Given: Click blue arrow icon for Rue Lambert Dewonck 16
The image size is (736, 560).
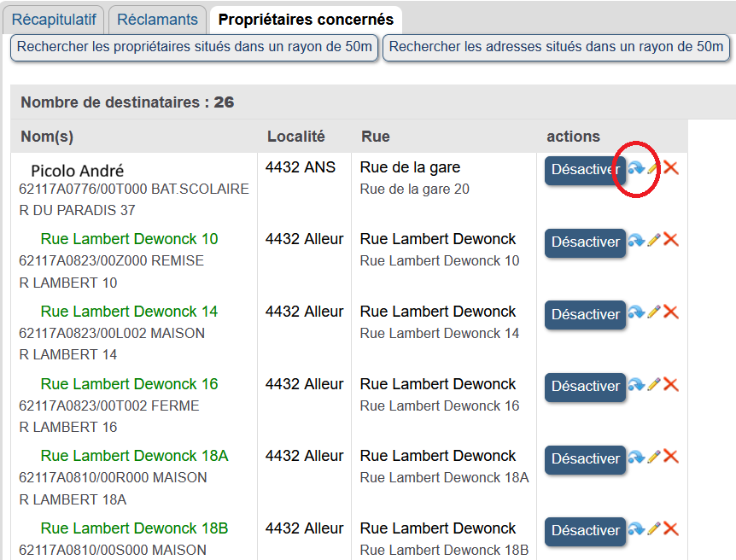Looking at the screenshot, I should tap(636, 385).
